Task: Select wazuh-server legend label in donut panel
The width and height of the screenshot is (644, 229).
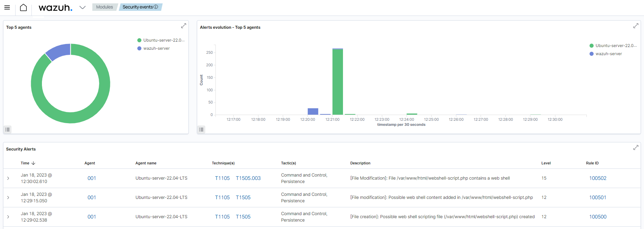Action: pos(157,48)
